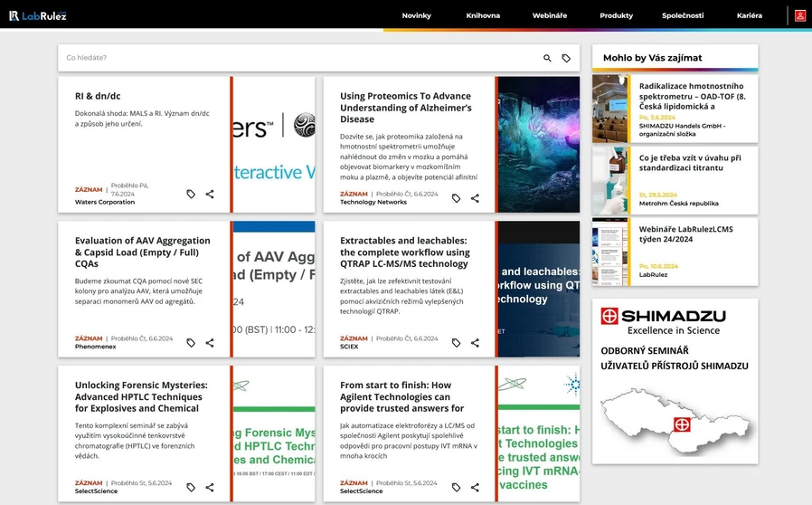This screenshot has width=812, height=505.
Task: Share the AAV Aggregation webinar
Action: point(210,343)
